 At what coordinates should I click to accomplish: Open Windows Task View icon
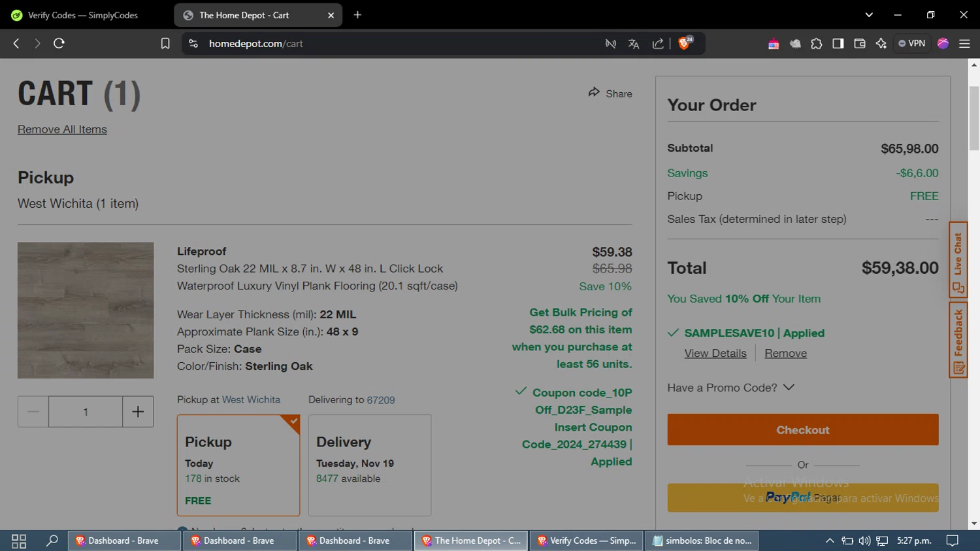point(19,541)
